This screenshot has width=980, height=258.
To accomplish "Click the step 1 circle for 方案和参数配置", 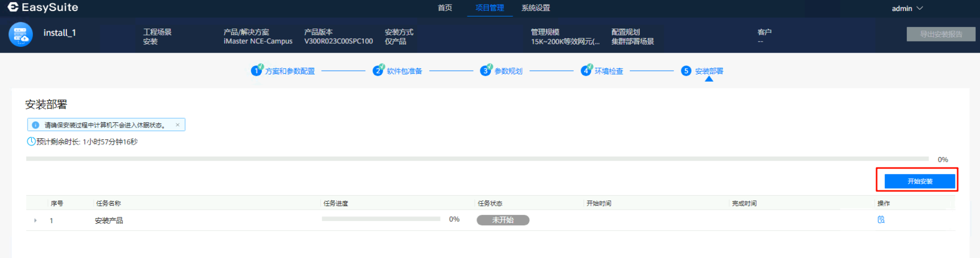I will [256, 71].
